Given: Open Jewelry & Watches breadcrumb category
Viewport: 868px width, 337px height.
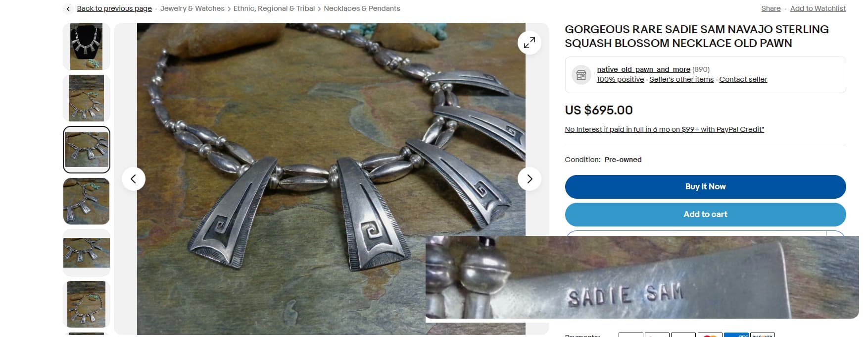Looking at the screenshot, I should [x=192, y=8].
